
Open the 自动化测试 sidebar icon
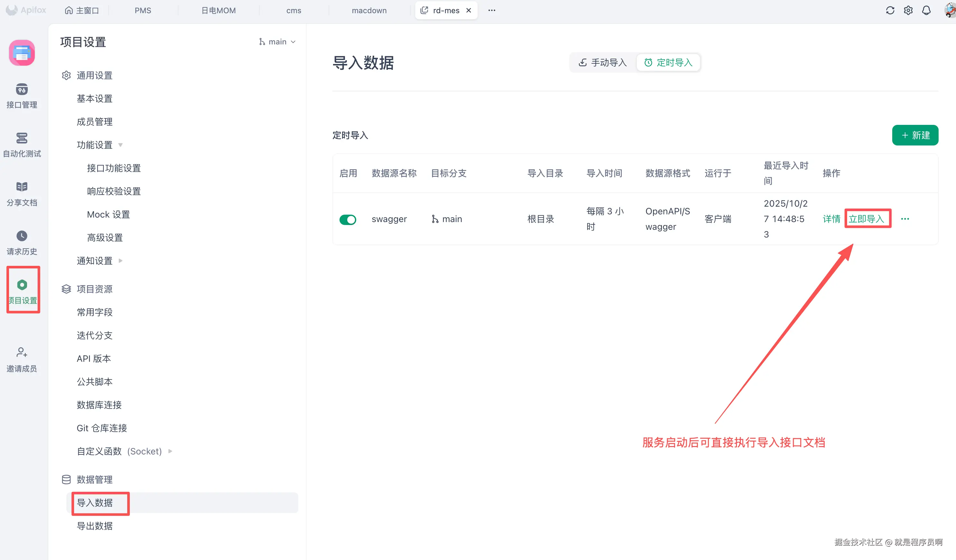click(x=22, y=138)
